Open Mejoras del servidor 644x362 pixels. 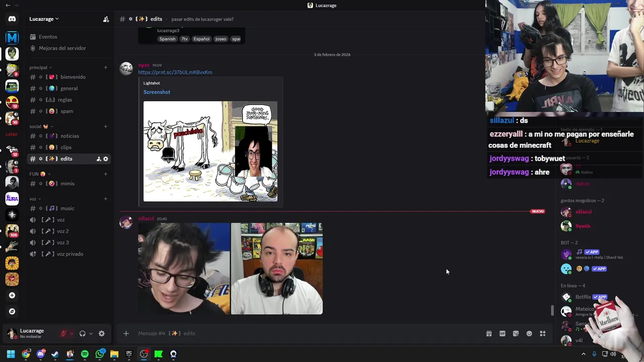pos(62,48)
